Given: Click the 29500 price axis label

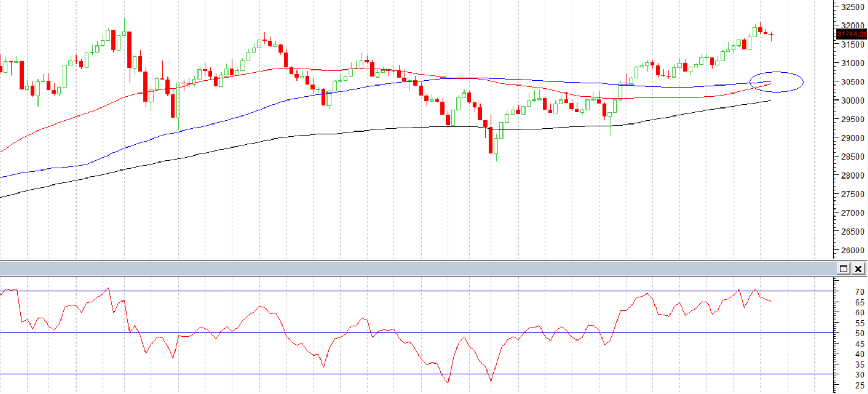Looking at the screenshot, I should coord(852,119).
